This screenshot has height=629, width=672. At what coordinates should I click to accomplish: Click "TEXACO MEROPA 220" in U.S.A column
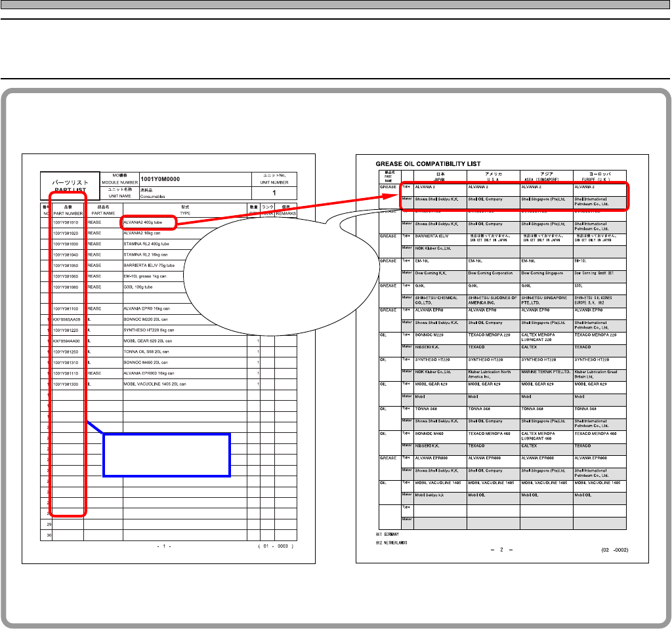489,335
